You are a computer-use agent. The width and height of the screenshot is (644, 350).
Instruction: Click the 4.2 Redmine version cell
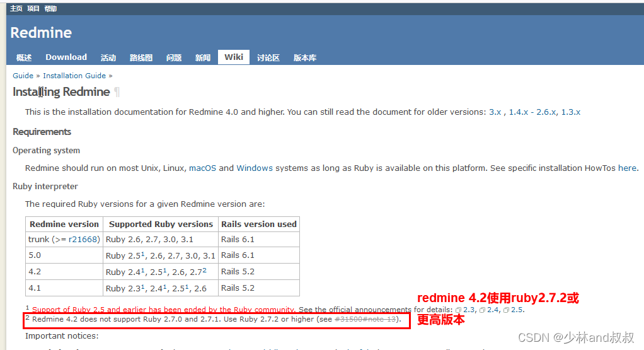[64, 272]
